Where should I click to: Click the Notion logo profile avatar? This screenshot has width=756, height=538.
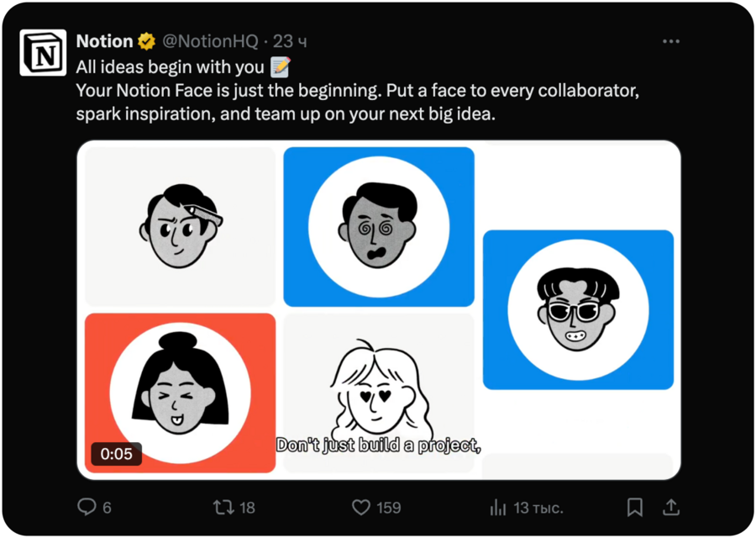pyautogui.click(x=43, y=55)
